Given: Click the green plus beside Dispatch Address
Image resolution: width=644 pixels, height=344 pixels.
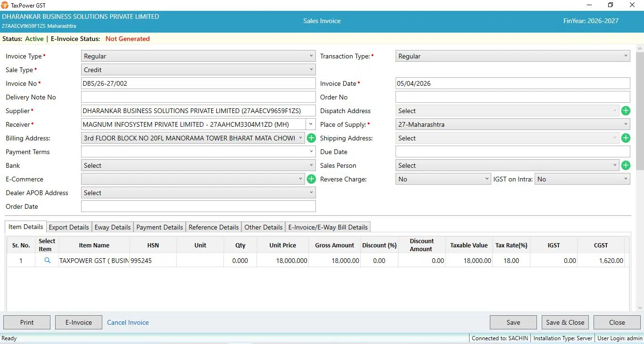Looking at the screenshot, I should 626,111.
